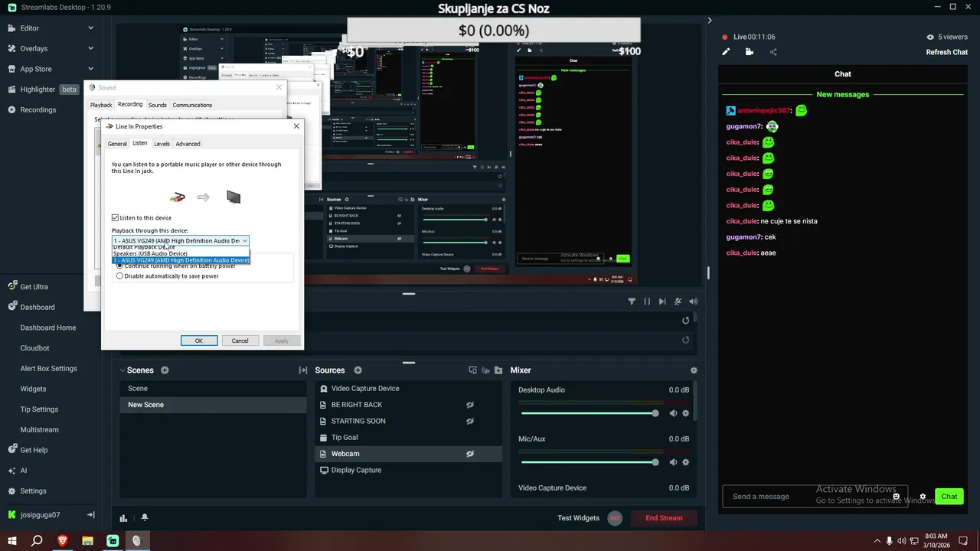
Task: Uncheck Listen to this device
Action: click(116, 218)
